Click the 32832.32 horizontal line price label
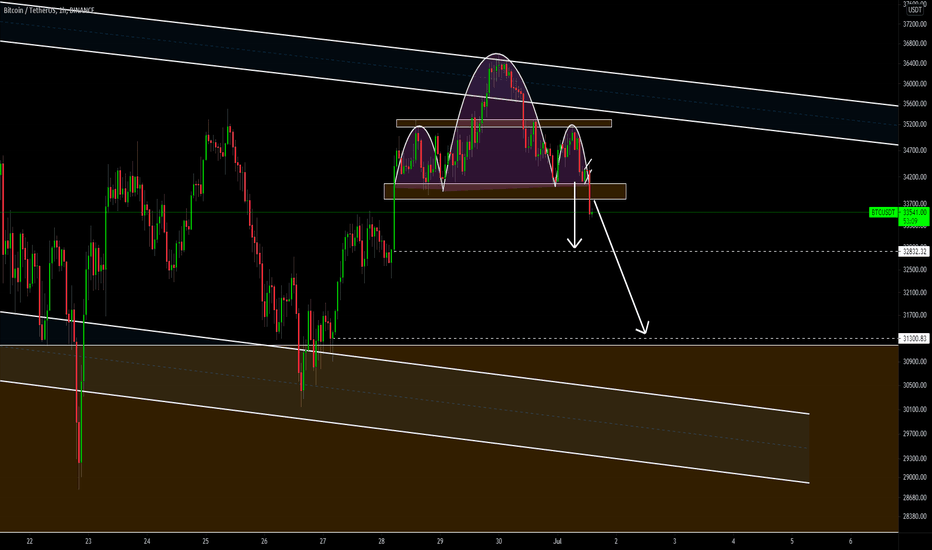932x550 pixels. click(915, 252)
